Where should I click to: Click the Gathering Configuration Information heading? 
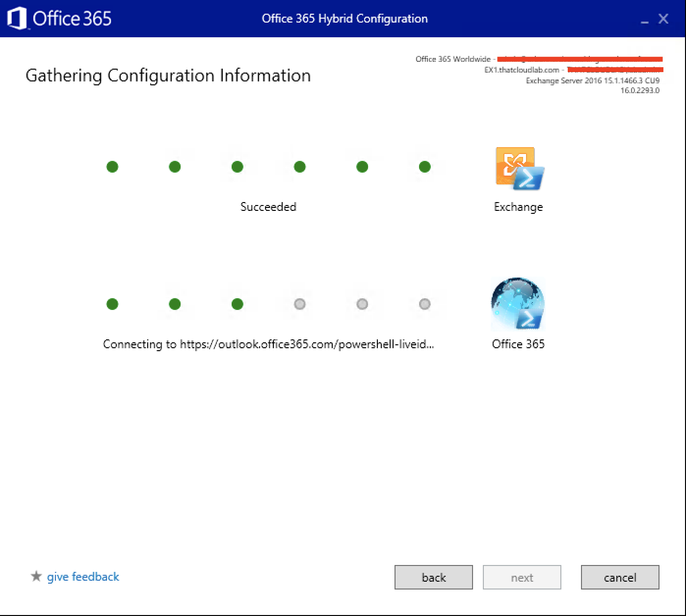click(168, 76)
